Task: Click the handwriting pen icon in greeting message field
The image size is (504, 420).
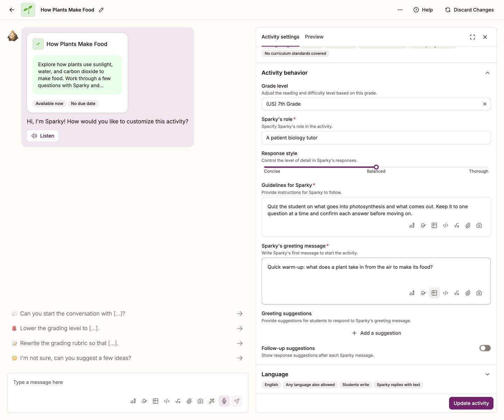Action: click(x=412, y=293)
